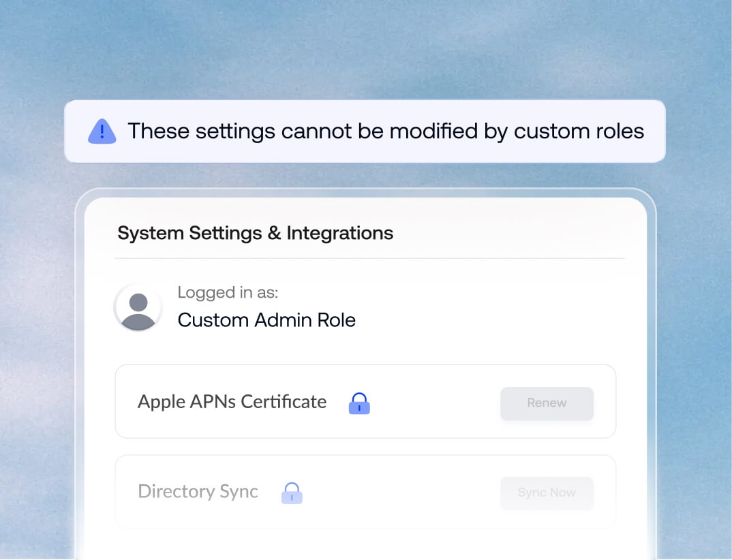732x560 pixels.
Task: Click the Renew button
Action: (x=547, y=403)
